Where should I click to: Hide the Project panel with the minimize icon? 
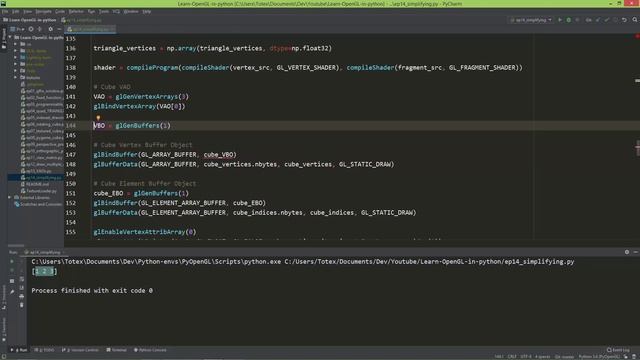click(59, 29)
